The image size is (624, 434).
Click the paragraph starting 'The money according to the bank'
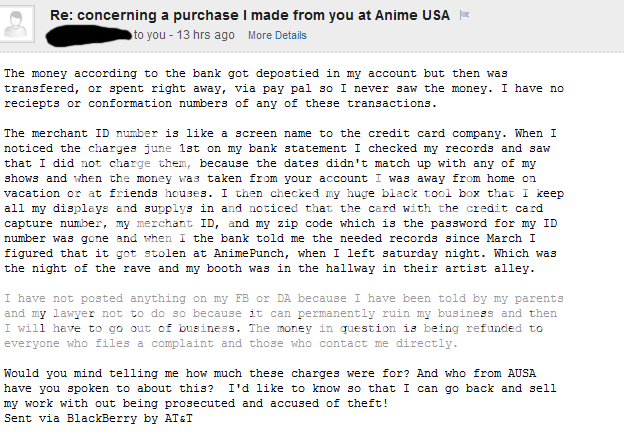pyautogui.click(x=310, y=89)
